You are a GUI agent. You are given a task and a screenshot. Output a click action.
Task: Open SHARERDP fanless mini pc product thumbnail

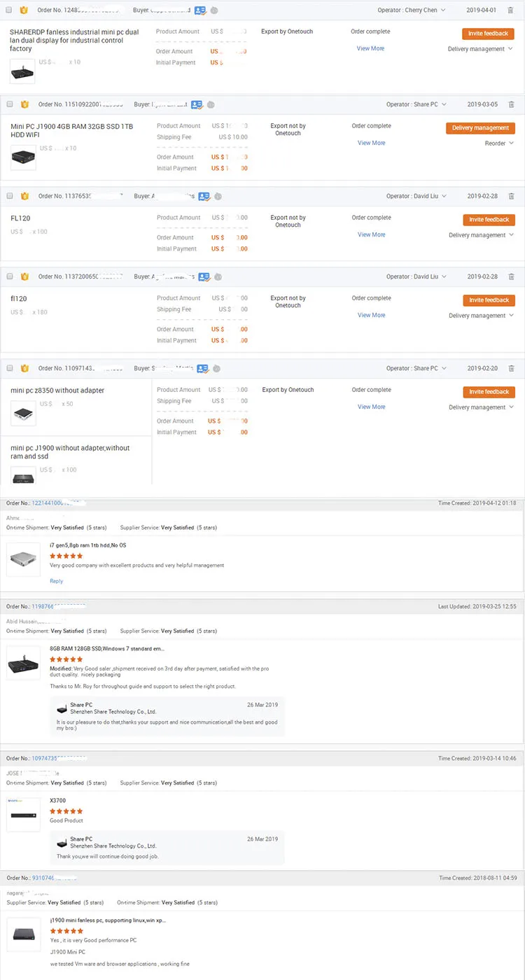pos(23,71)
